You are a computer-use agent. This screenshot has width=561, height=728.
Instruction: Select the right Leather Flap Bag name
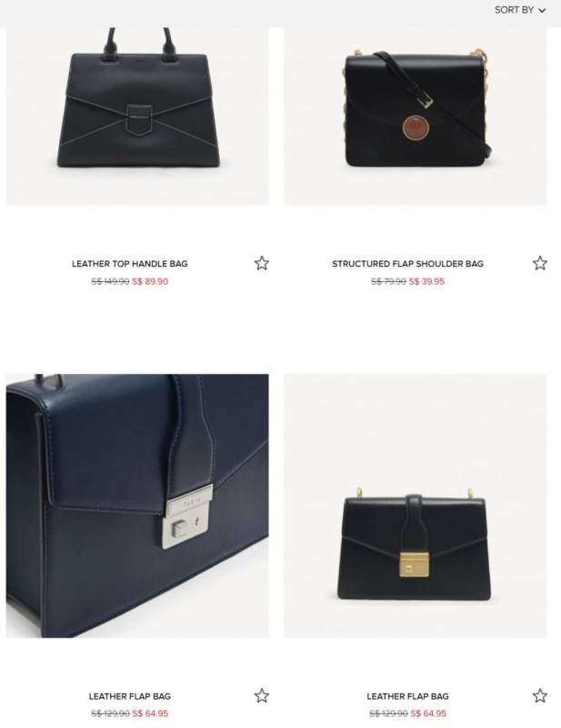[x=408, y=696]
